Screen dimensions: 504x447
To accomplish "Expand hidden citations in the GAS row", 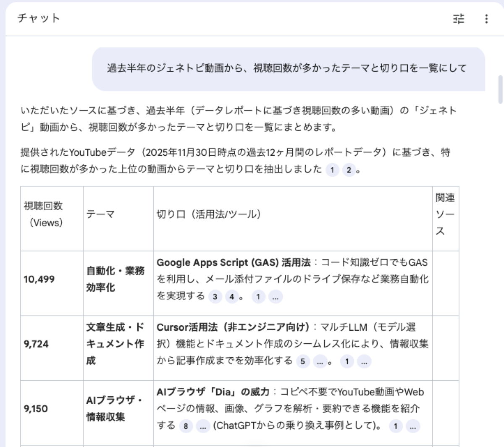I will (276, 297).
